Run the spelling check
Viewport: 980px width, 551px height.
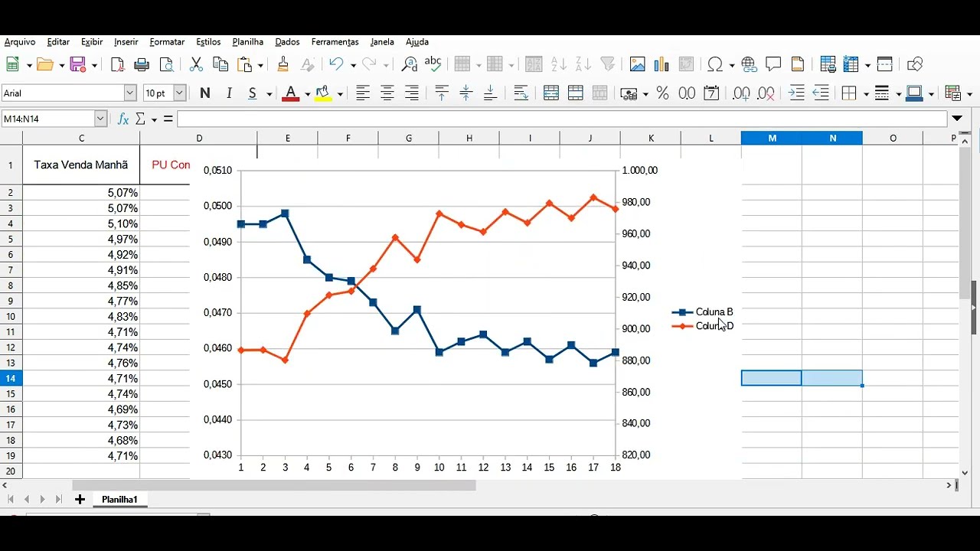point(433,64)
